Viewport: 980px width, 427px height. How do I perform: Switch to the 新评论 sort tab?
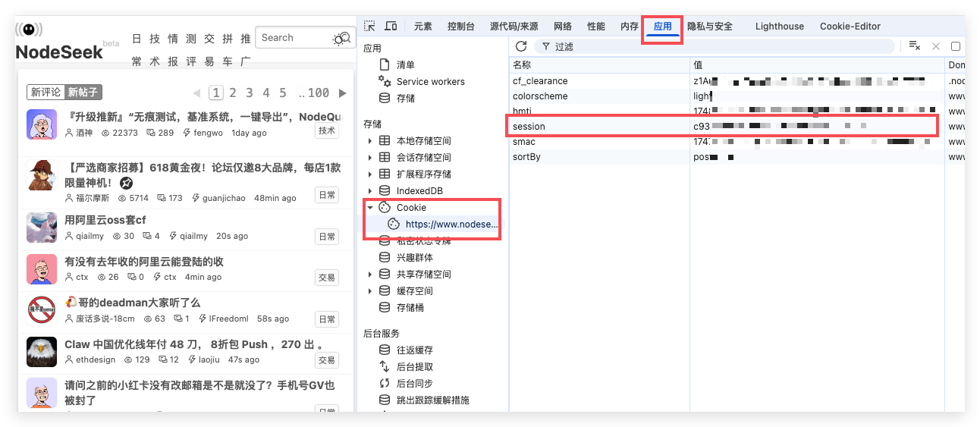coord(46,93)
